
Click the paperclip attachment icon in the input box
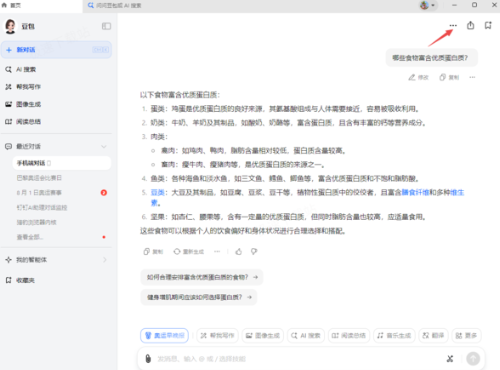click(x=148, y=359)
